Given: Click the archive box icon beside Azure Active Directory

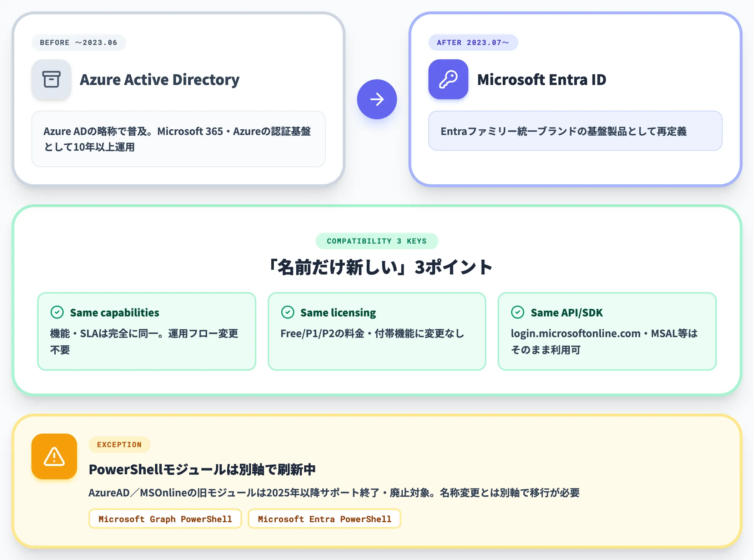Looking at the screenshot, I should pyautogui.click(x=51, y=79).
